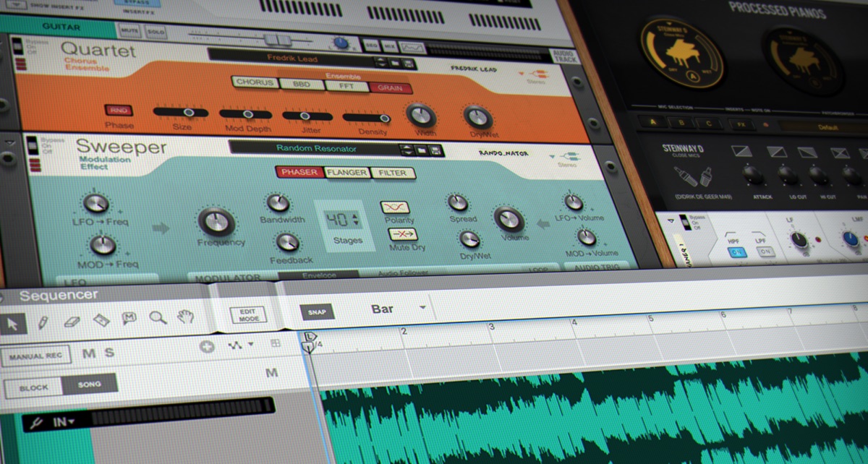Select the FILTER mode on Sweeper

393,173
